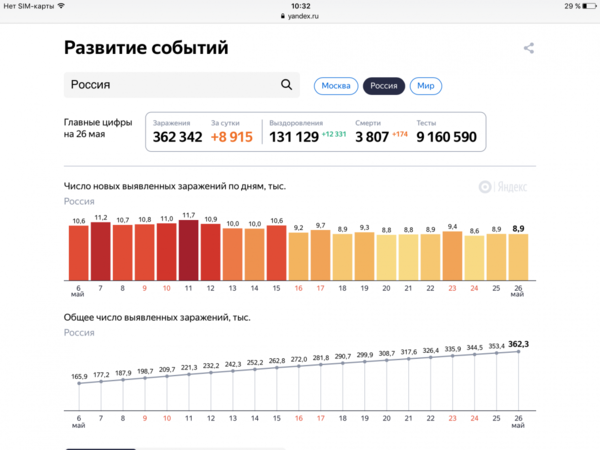Click the May 7 bar labeled 11,2
This screenshot has width=600, height=450.
(101, 251)
